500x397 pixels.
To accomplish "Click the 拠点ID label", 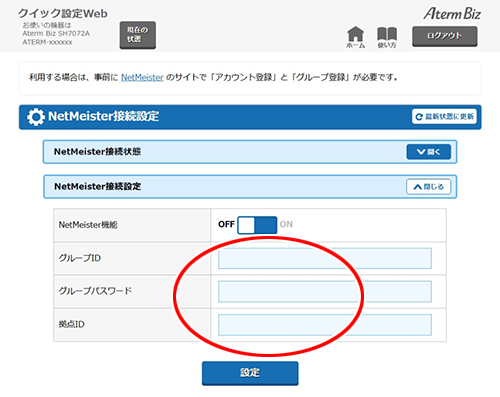I will click(71, 324).
